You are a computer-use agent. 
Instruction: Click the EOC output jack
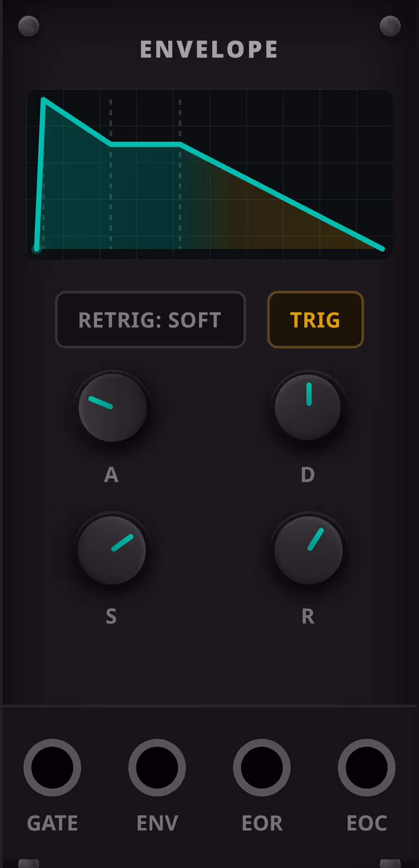[367, 767]
